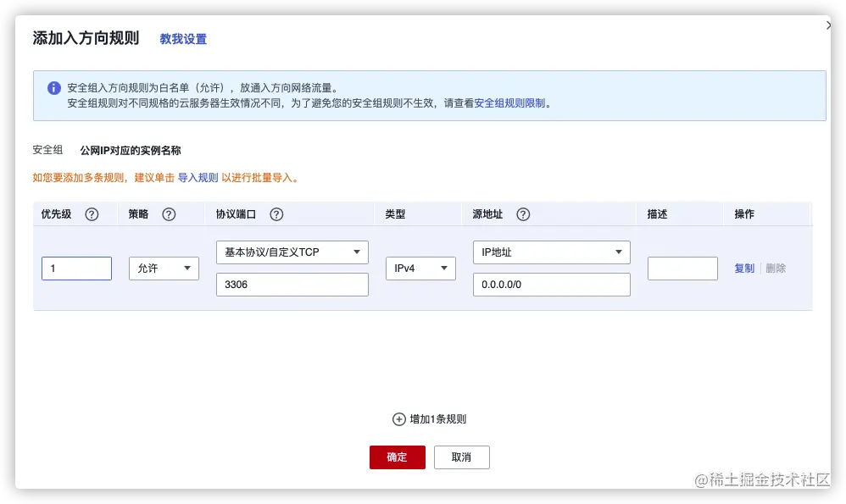This screenshot has width=846, height=504.
Task: Click the source address field 0.0.0.0/0
Action: (551, 285)
